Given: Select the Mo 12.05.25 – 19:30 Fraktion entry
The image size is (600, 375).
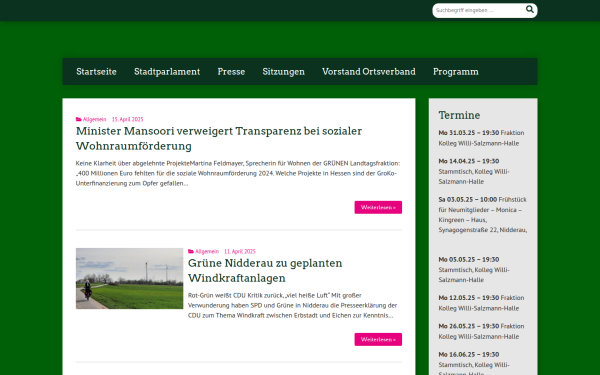Looking at the screenshot, I should click(481, 303).
